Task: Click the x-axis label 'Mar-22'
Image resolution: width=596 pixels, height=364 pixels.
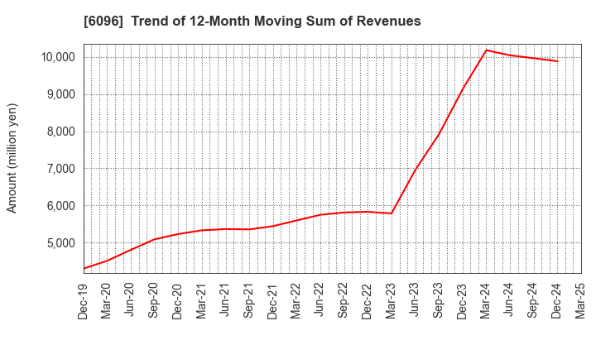Action: [296, 300]
